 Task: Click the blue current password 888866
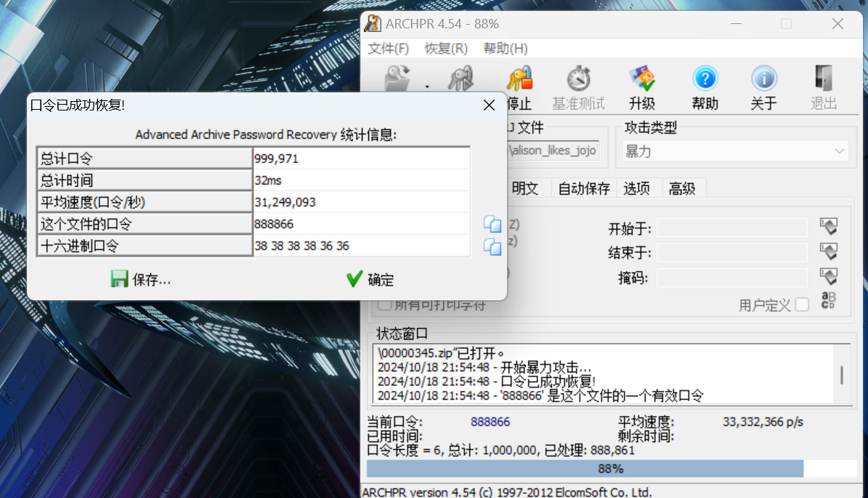490,422
